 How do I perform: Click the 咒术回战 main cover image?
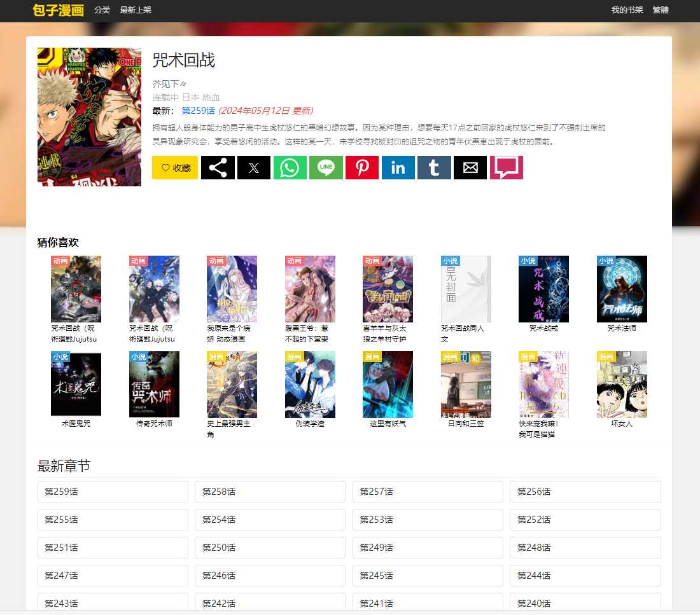pyautogui.click(x=89, y=117)
